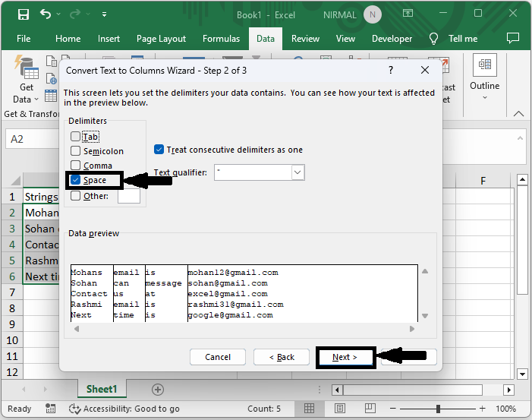Zoom in with the plus button
This screenshot has height=420, width=532.
483,409
